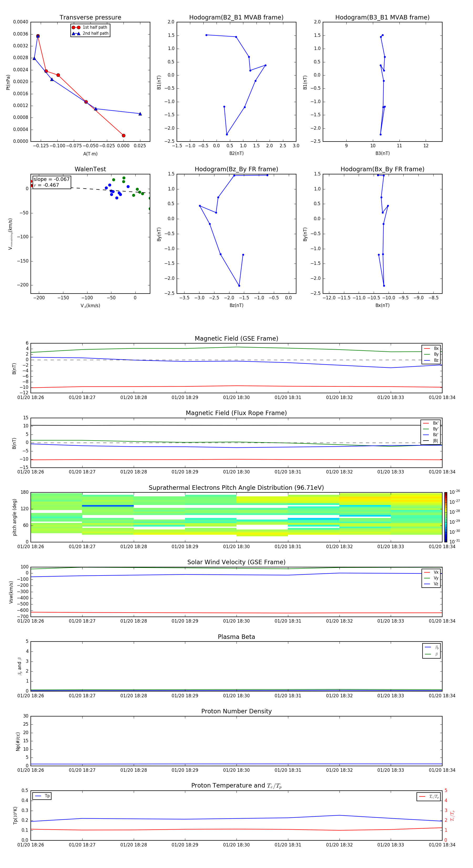This screenshot has height=868, width=473.
Task: Click the '1st half path' legend entry
Action: (90, 27)
